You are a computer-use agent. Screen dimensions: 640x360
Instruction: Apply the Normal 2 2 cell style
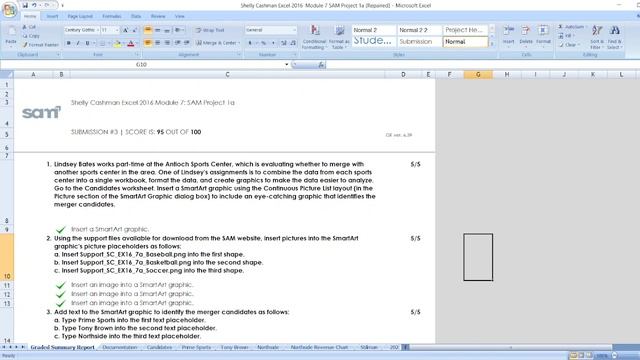click(419, 30)
